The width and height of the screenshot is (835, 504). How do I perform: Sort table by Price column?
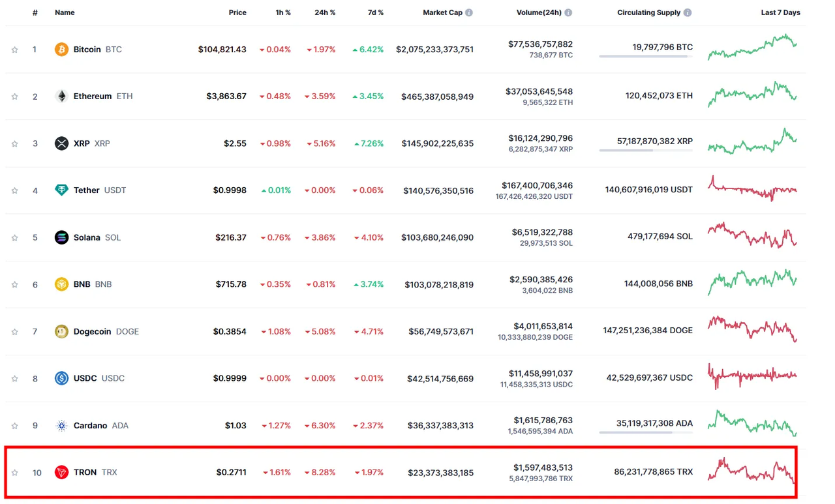coord(237,12)
